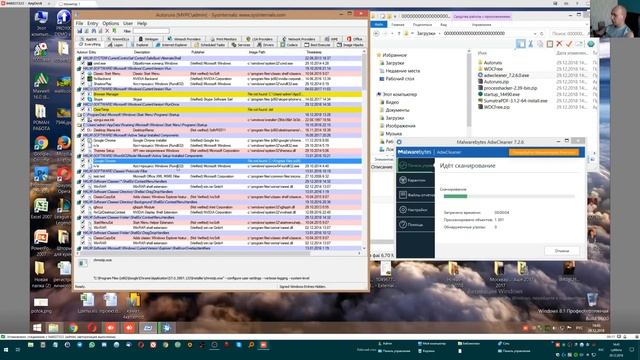Open Карантин in AdwCleaner sidebar
Viewport: 640px width, 360px height.
click(416, 180)
